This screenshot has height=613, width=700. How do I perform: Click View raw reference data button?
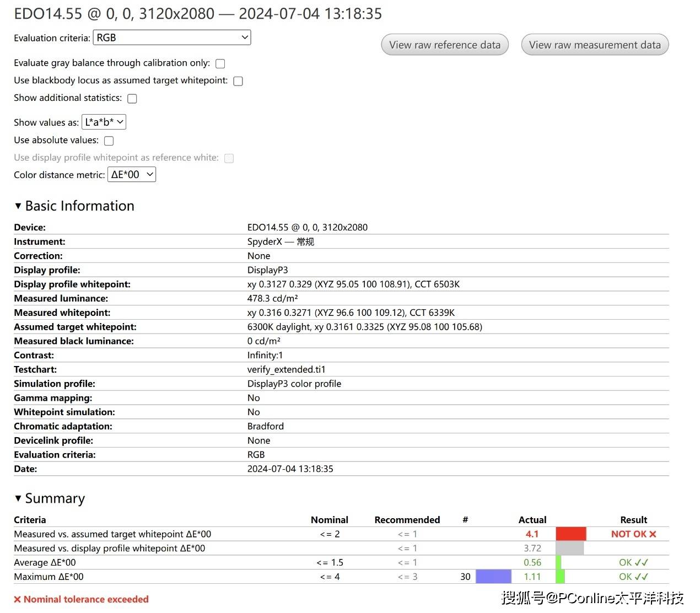[x=444, y=45]
